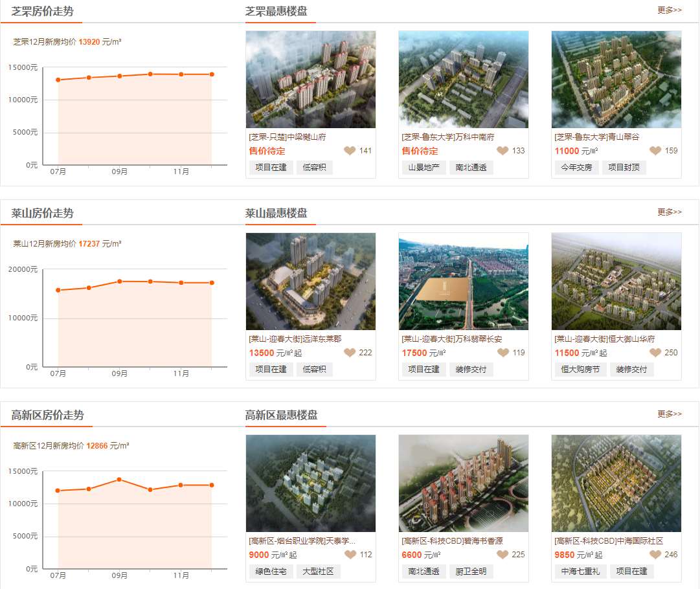Like the 中梁樾山府 listing via heart icon

[x=350, y=151]
